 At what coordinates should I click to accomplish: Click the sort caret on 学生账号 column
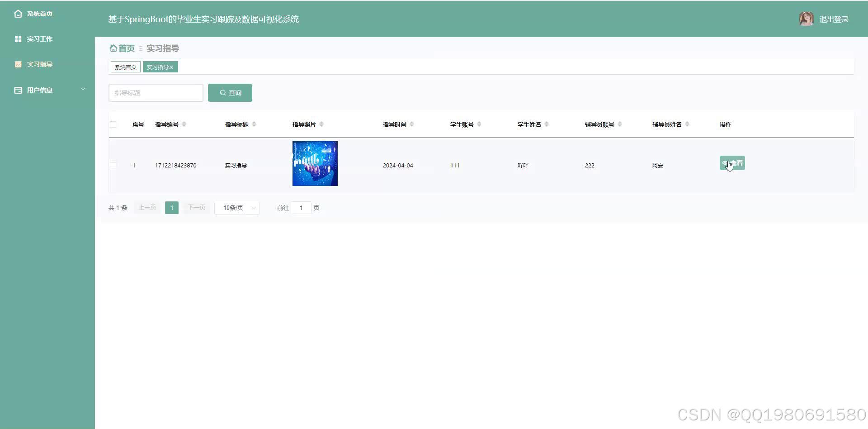coord(480,124)
